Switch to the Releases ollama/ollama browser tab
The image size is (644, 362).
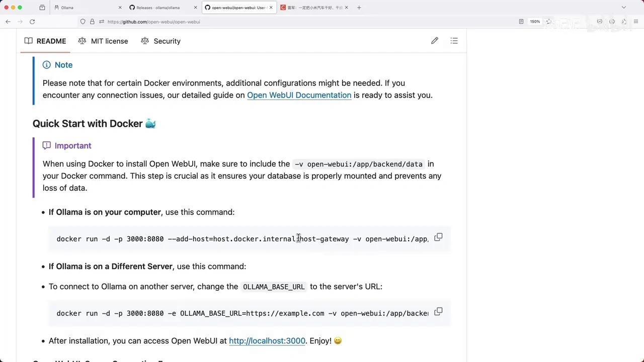pos(161,8)
